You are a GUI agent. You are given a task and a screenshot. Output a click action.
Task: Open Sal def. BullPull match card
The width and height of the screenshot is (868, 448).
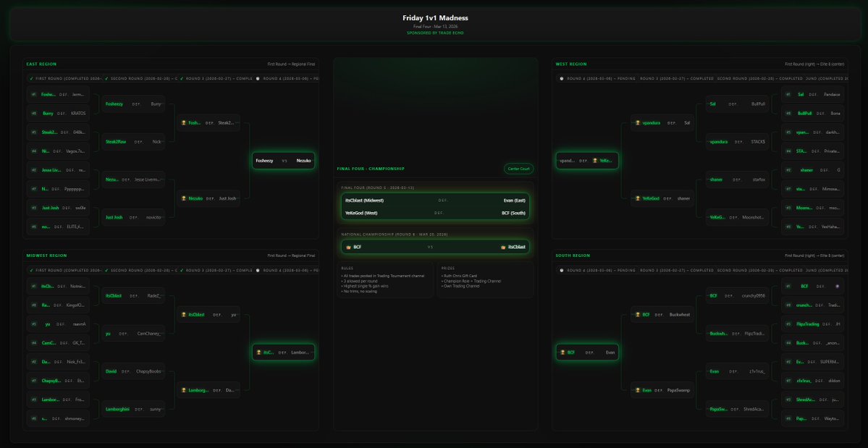(x=738, y=104)
